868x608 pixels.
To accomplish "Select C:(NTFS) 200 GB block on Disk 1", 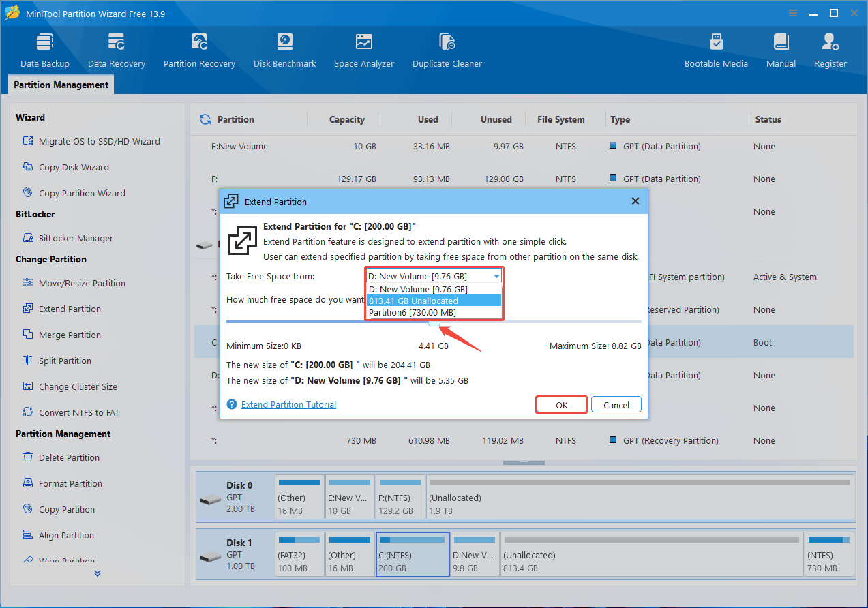I will pos(413,554).
